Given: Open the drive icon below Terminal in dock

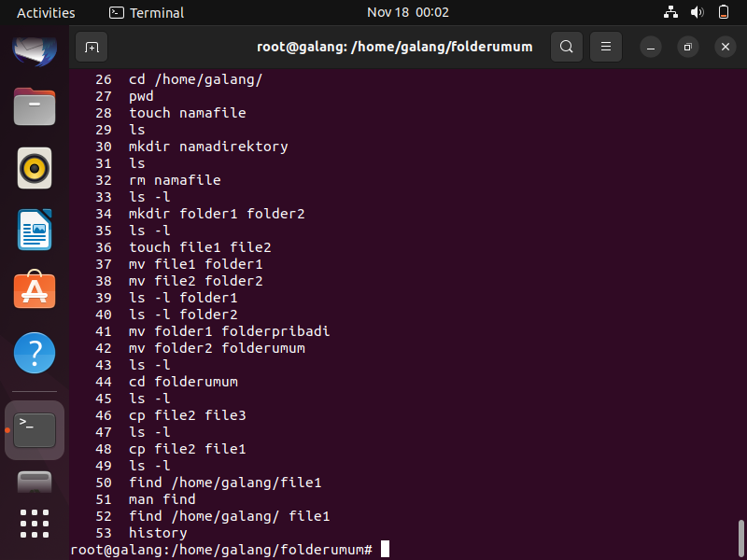Looking at the screenshot, I should (x=35, y=482).
